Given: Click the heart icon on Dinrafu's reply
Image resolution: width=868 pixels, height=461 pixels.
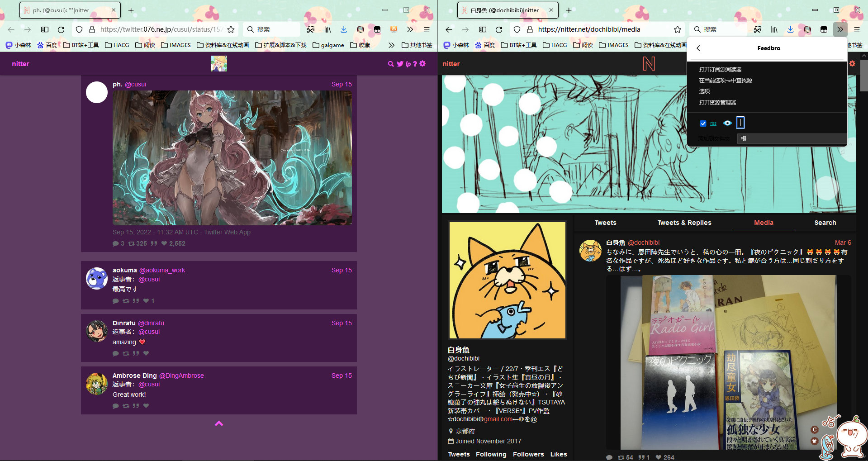Looking at the screenshot, I should (146, 353).
